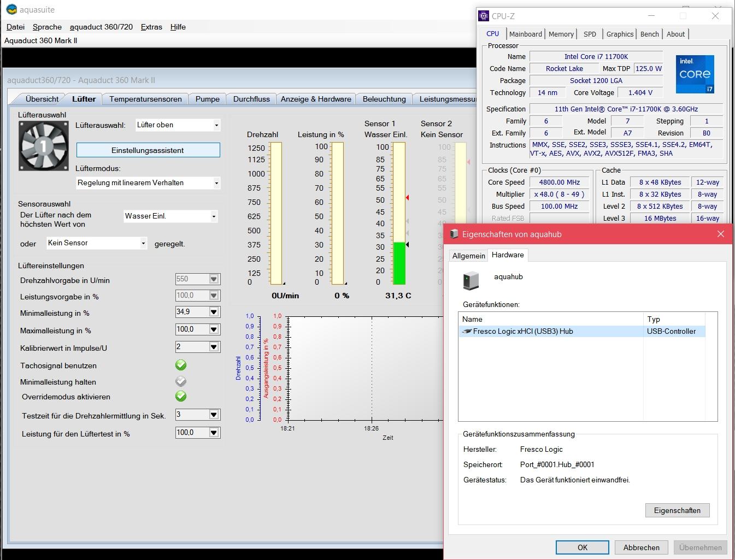
Task: Click the fan number 1 thumbnail image
Action: coord(43,145)
